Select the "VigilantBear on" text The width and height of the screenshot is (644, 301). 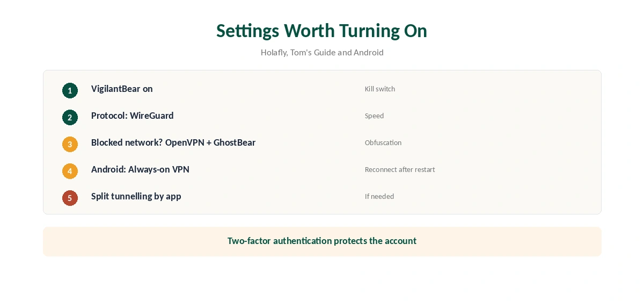point(122,89)
